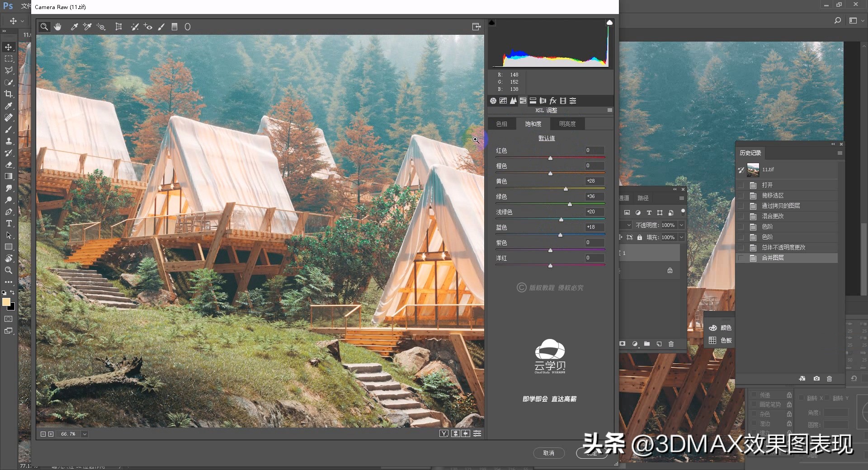Image resolution: width=868 pixels, height=470 pixels.
Task: Select the Crop tool in Camera Raw
Action: coord(119,27)
